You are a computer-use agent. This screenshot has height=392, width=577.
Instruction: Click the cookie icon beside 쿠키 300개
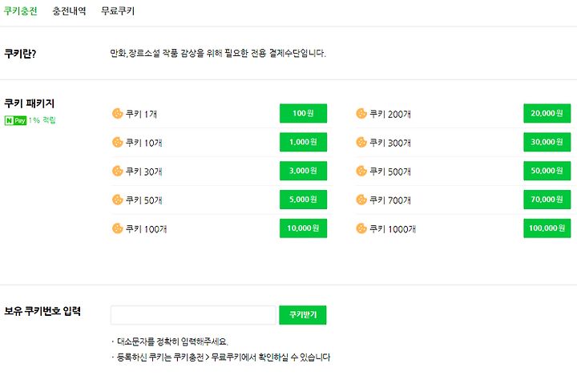pyautogui.click(x=361, y=142)
